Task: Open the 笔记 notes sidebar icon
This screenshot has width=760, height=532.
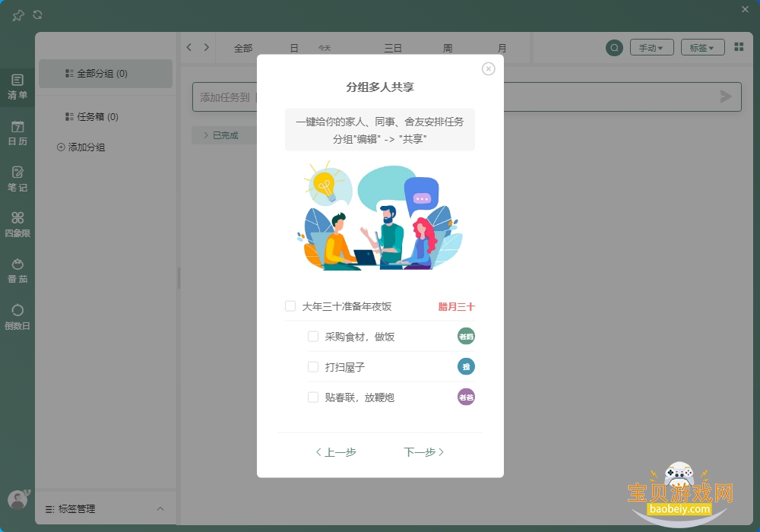Action: click(17, 179)
